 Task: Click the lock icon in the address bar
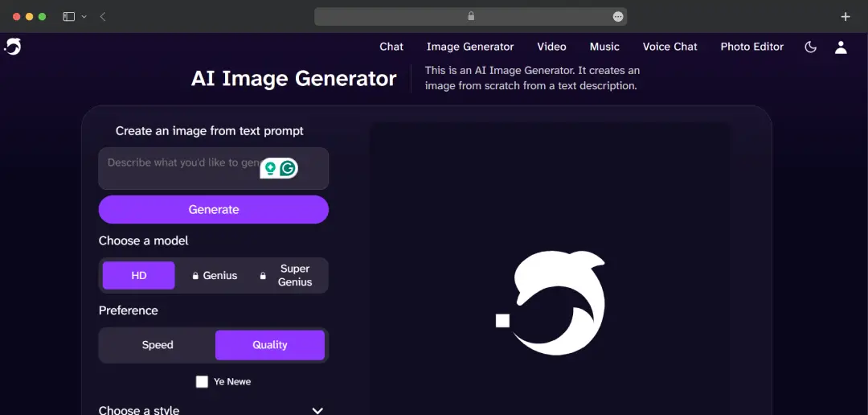[x=471, y=16]
